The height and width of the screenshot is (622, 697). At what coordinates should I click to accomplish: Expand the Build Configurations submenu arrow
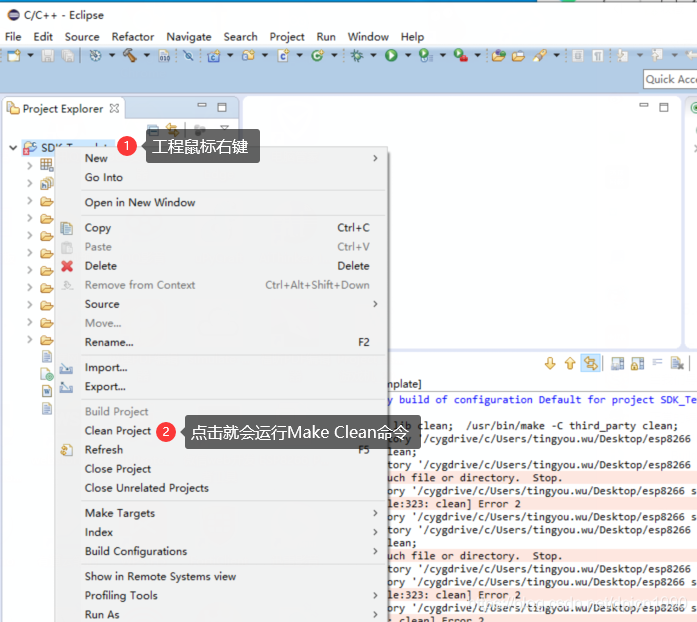[x=375, y=551]
